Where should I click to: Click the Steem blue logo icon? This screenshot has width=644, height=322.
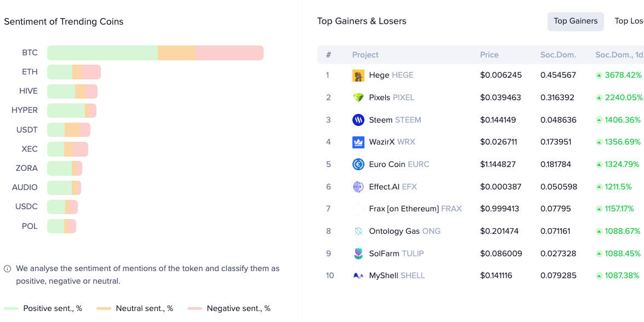[x=358, y=120]
